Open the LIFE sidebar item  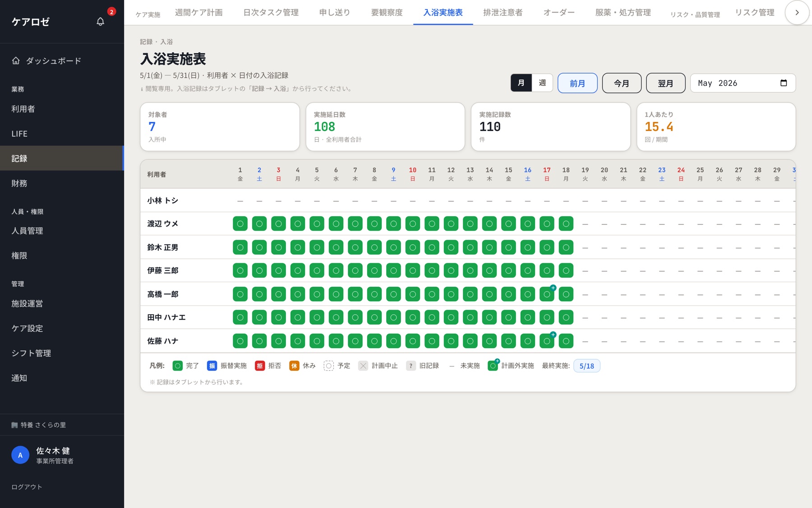click(x=62, y=134)
